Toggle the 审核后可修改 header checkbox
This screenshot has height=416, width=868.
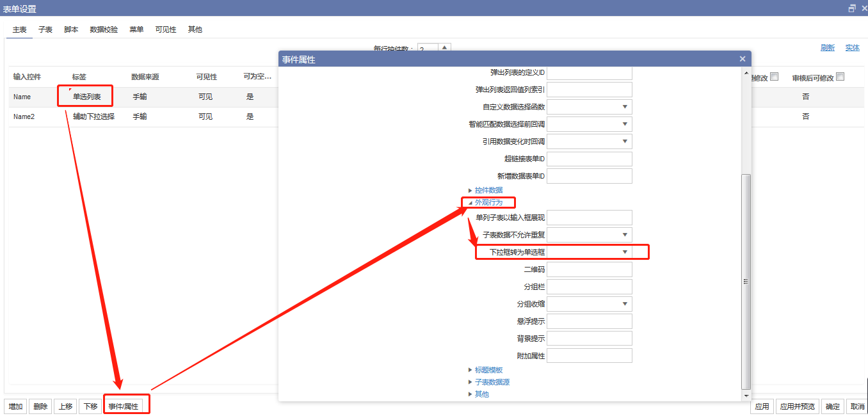pos(840,77)
